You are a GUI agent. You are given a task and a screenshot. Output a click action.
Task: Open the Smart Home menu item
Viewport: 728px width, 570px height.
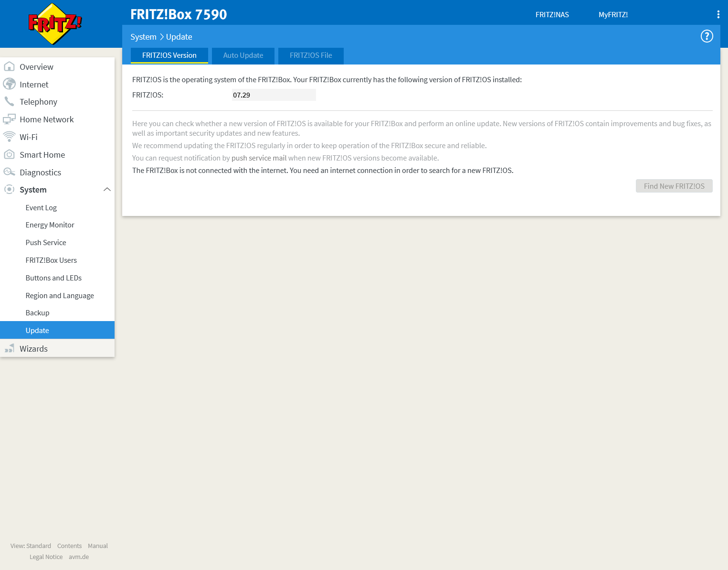tap(57, 155)
